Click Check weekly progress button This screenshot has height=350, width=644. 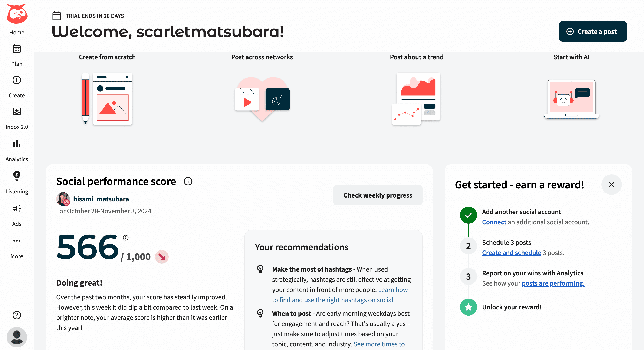(378, 195)
